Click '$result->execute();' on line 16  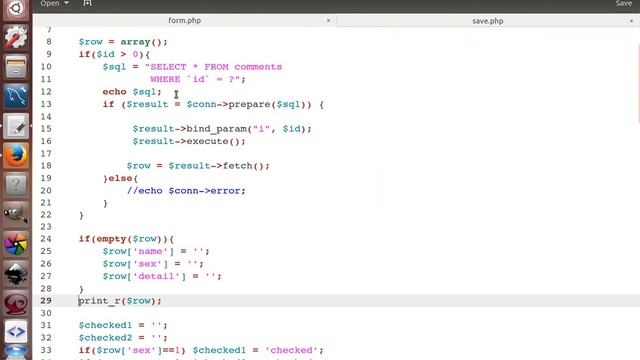[189, 141]
